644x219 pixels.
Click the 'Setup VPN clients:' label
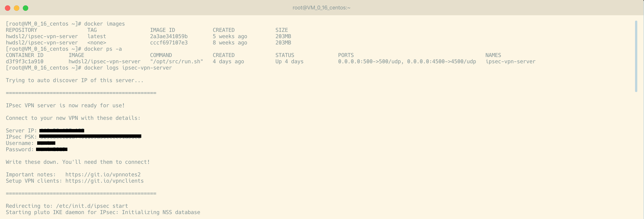34,181
